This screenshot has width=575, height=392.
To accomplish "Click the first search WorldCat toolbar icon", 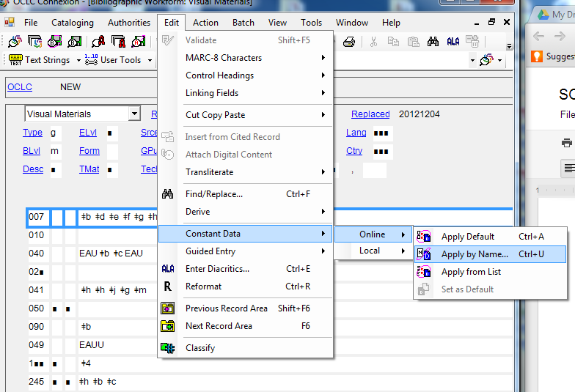I will pyautogui.click(x=15, y=42).
